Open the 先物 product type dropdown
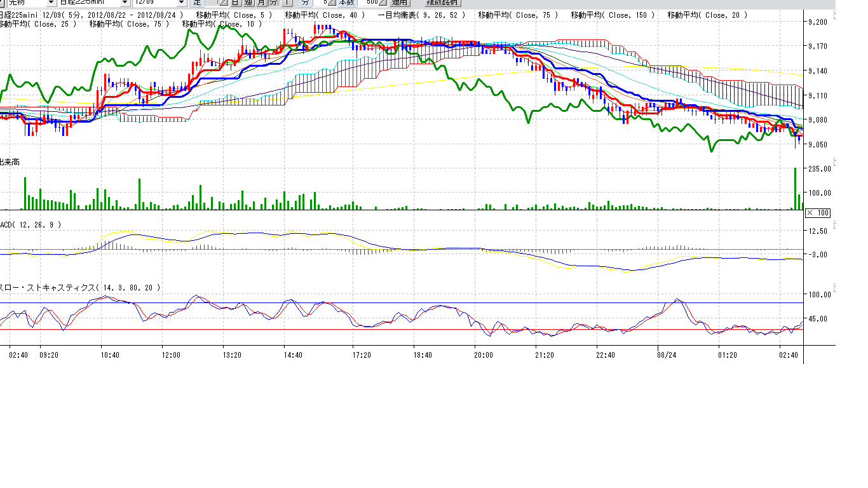 tap(50, 3)
